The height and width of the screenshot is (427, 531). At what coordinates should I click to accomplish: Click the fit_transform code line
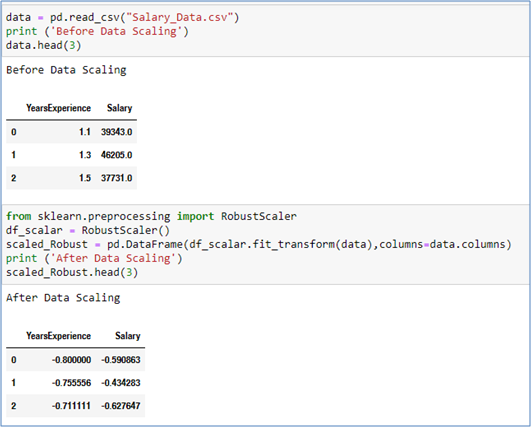click(259, 244)
